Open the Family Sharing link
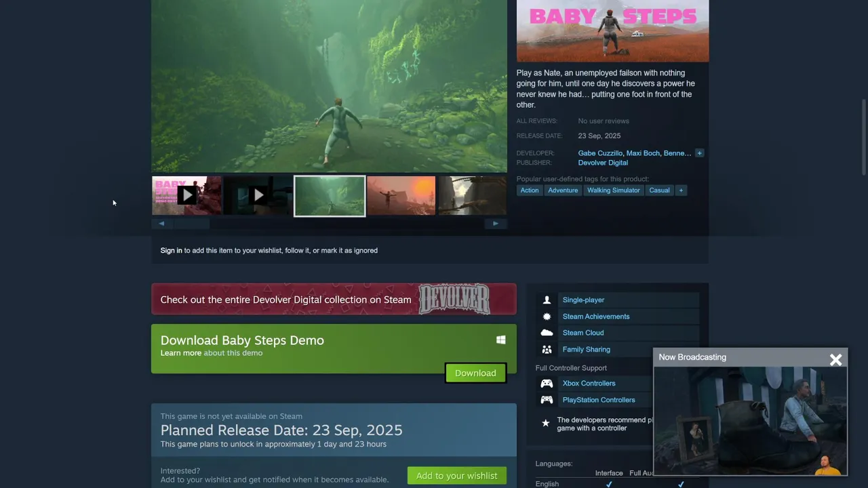 point(587,350)
